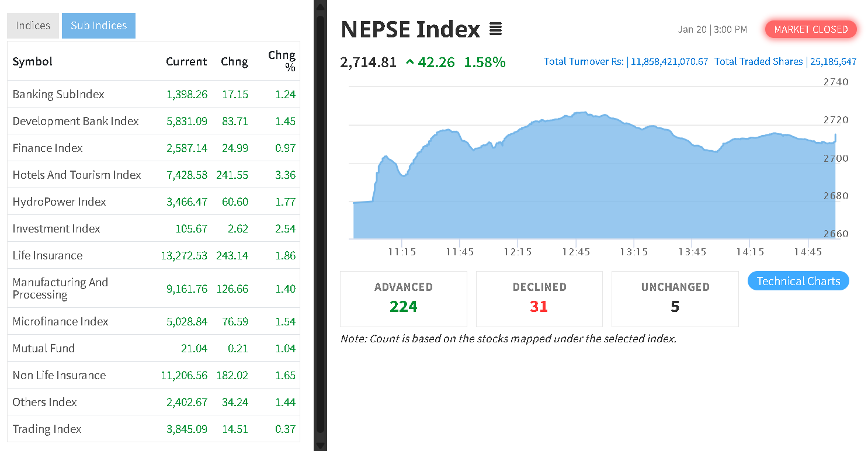Viewport: 868px width, 451px height.
Task: Click the vertical scrollbar thumb
Action: 320,222
